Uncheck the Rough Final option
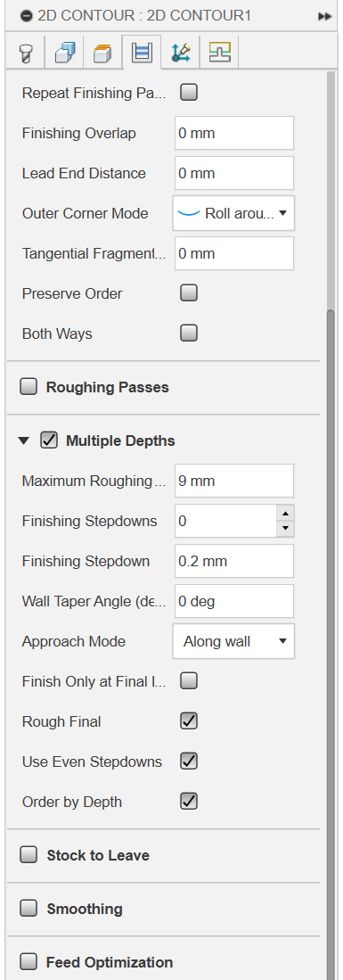 189,721
